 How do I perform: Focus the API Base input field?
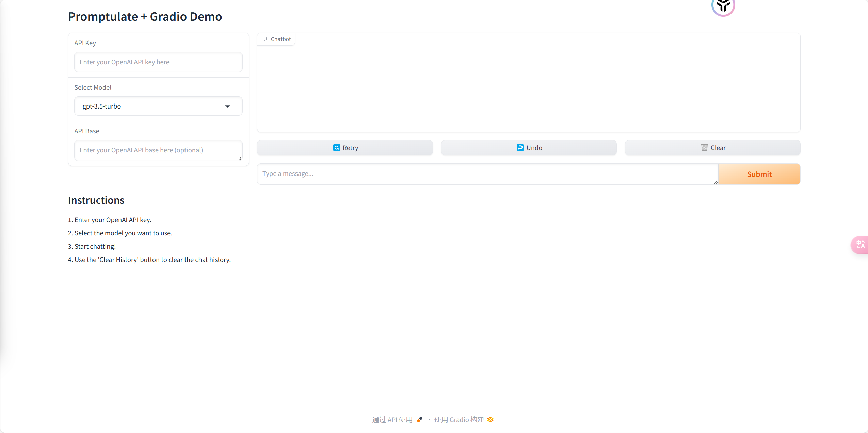point(158,150)
